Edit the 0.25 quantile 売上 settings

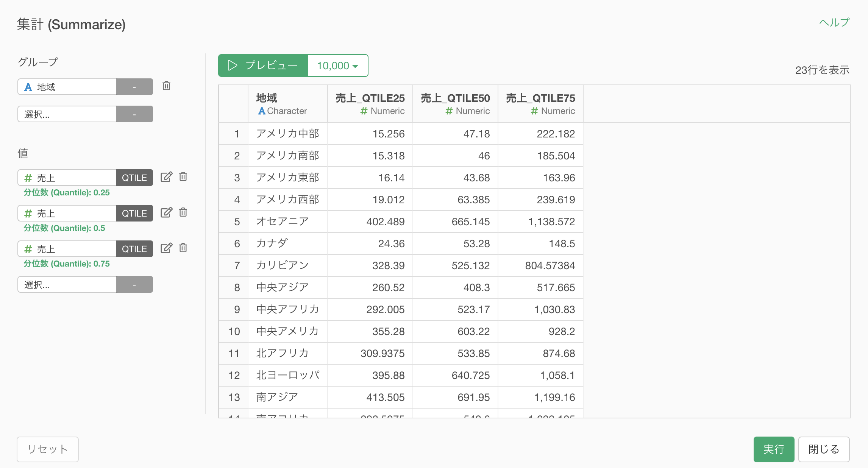coord(166,177)
